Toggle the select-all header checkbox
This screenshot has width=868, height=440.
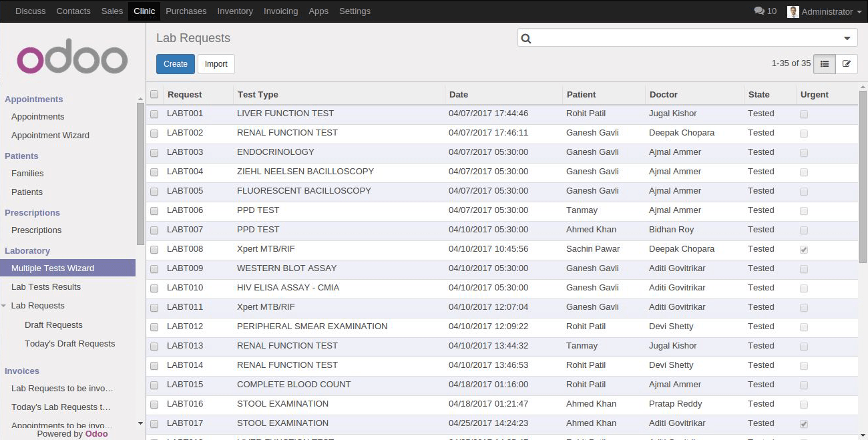coord(154,95)
